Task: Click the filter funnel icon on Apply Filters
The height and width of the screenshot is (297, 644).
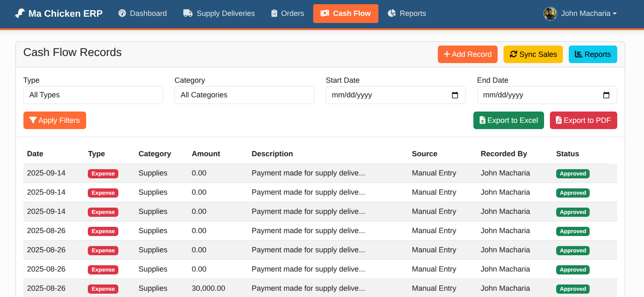Action: click(x=33, y=120)
